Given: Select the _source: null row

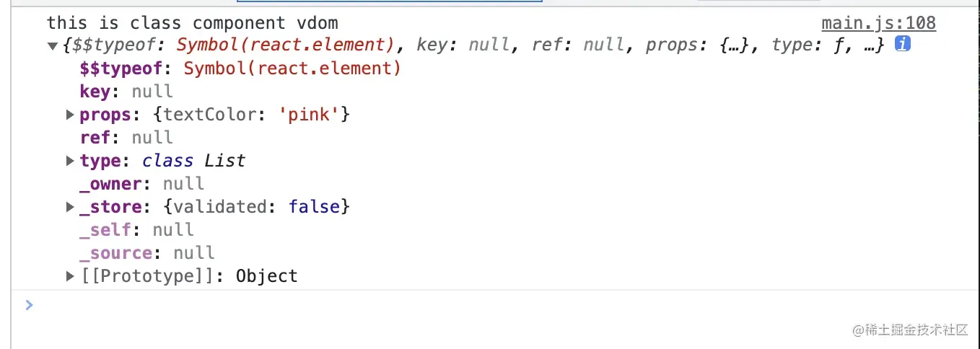Looking at the screenshot, I should pos(147,253).
